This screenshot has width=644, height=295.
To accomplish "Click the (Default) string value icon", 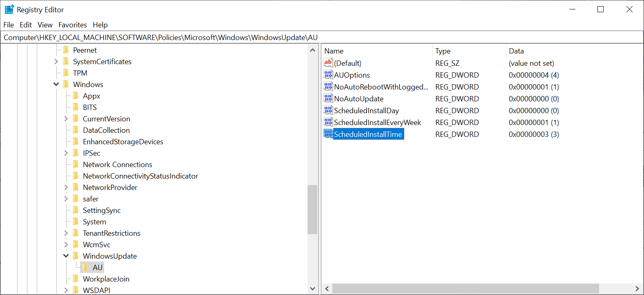I will (328, 63).
